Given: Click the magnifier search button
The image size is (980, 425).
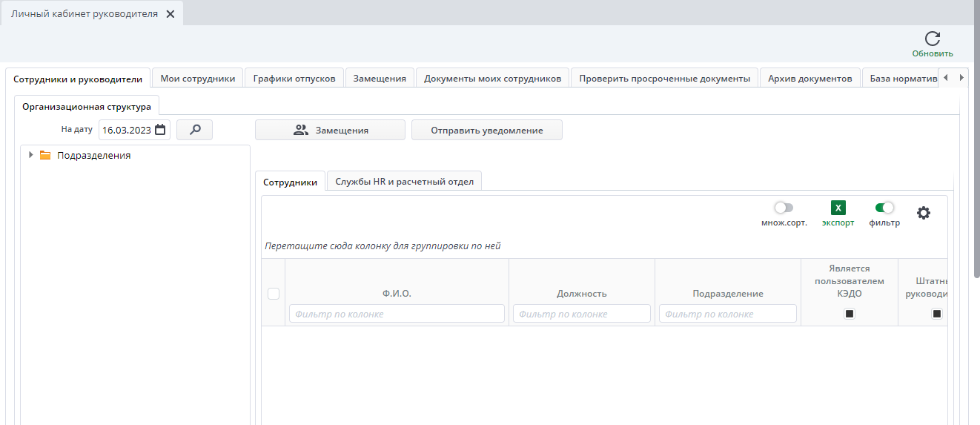Looking at the screenshot, I should point(195,130).
